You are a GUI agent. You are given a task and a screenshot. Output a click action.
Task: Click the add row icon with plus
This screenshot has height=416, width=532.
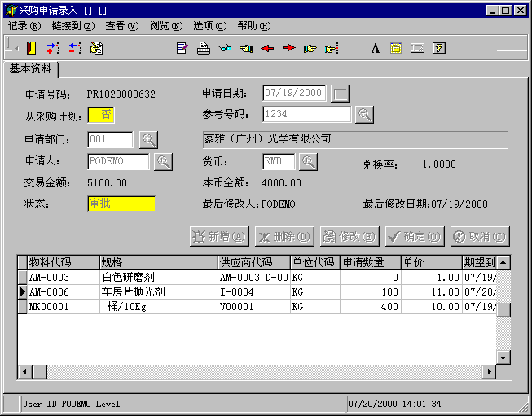(x=53, y=48)
